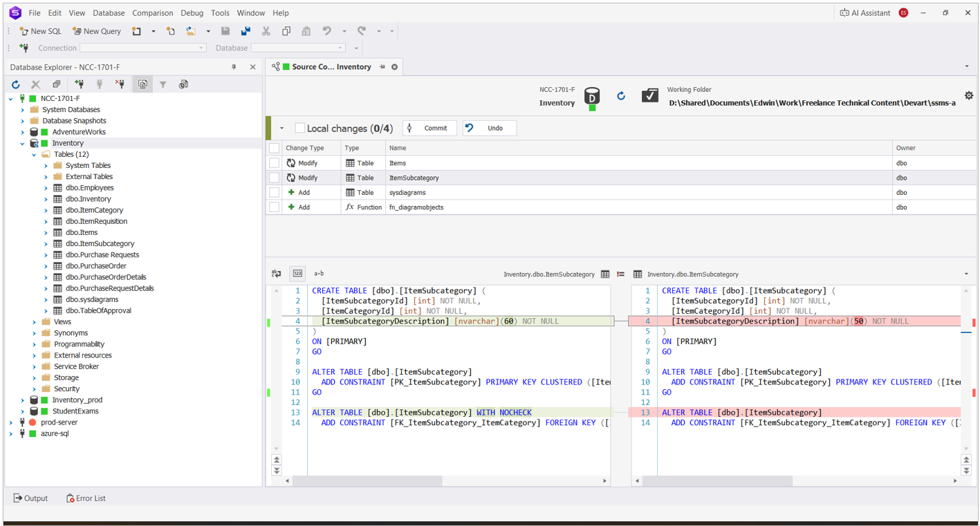Click the Save All icon
Viewport: 980px width, 526px height.
tap(246, 31)
